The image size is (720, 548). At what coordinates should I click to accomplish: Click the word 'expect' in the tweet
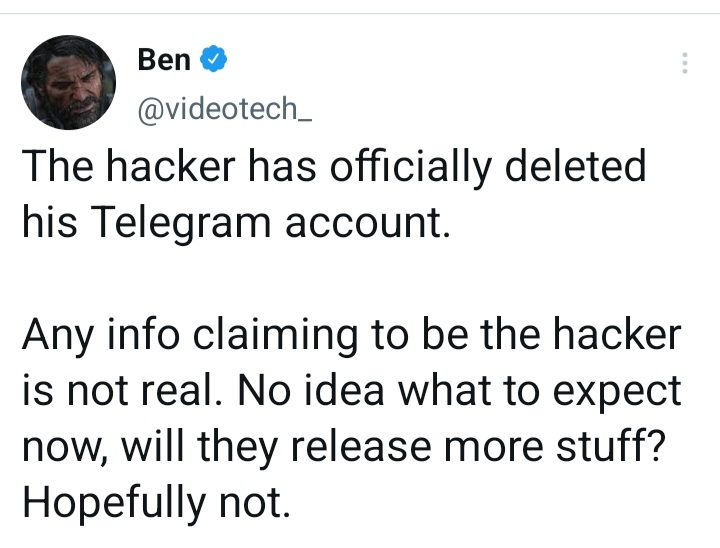click(x=617, y=393)
